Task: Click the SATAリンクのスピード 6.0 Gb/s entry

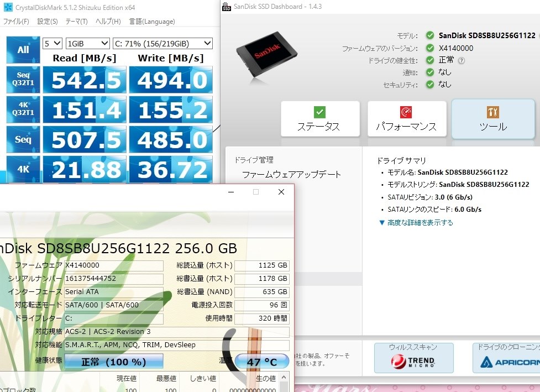Action: [434, 210]
